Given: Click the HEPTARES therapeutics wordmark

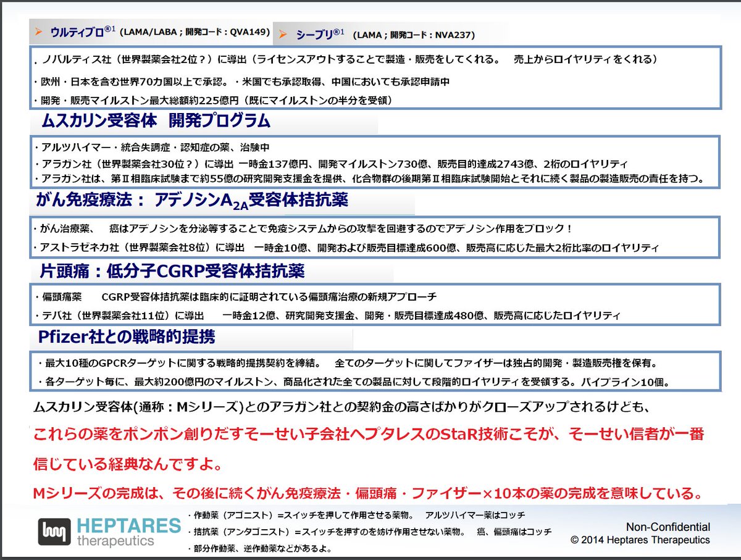Looking at the screenshot, I should click(129, 533).
